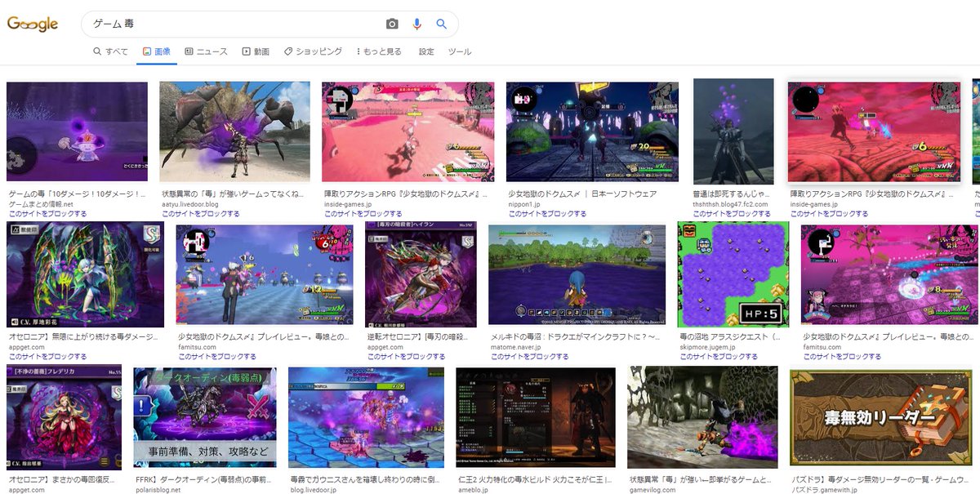The image size is (980, 494).
Task: Click caption 状態異常の「毒」が強いゲームってなくね
Action: 234,194
